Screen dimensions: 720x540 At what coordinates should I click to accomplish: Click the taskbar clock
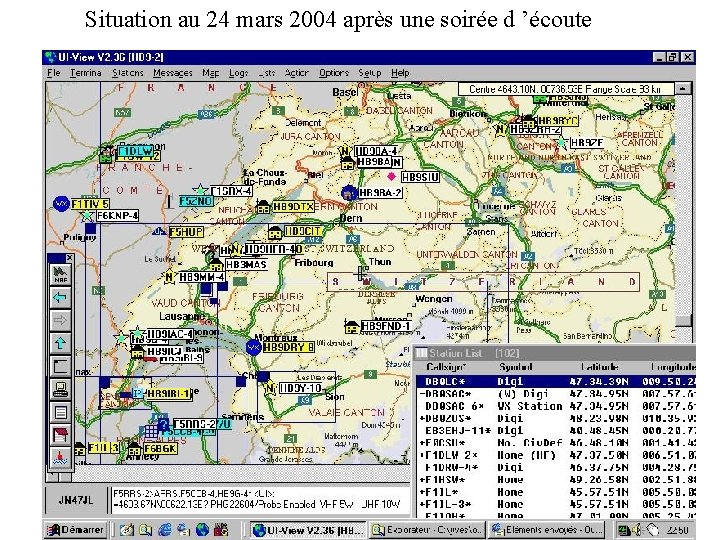(x=678, y=530)
